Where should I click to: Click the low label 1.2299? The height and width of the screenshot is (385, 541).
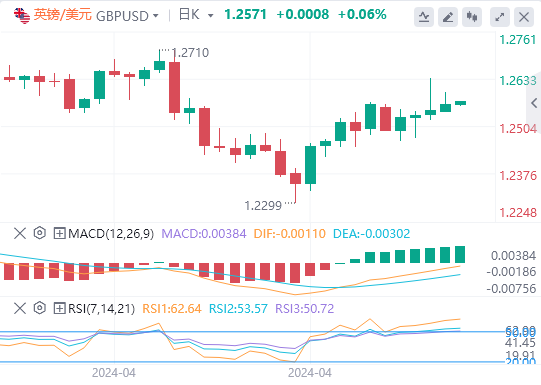(263, 206)
